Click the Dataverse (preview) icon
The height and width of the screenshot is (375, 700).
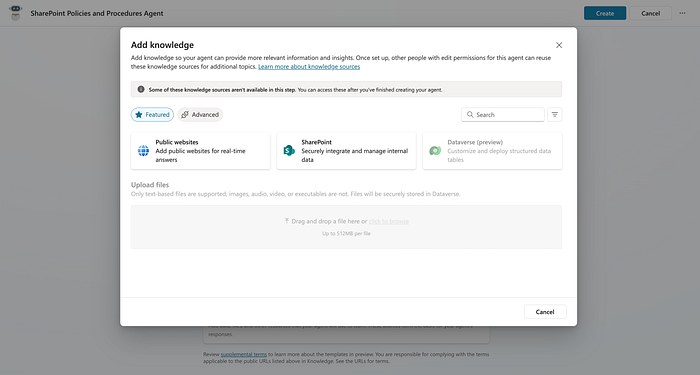435,151
